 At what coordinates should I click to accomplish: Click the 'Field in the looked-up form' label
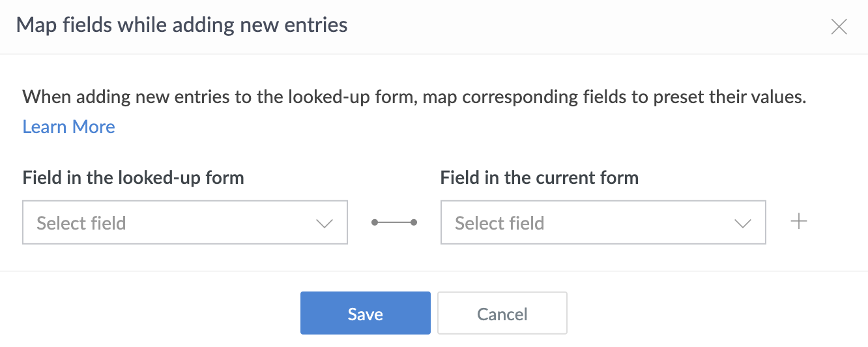133,177
